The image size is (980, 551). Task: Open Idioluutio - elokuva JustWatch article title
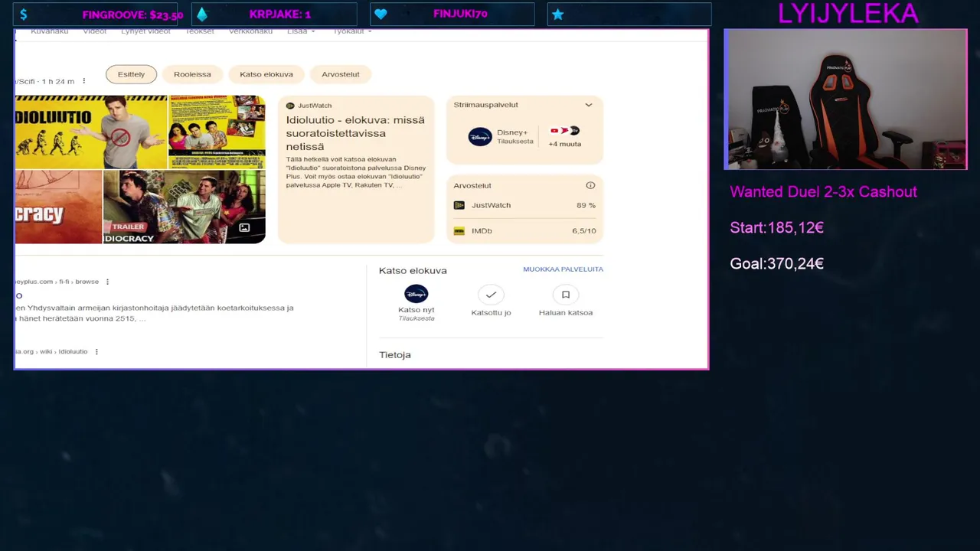click(x=355, y=133)
